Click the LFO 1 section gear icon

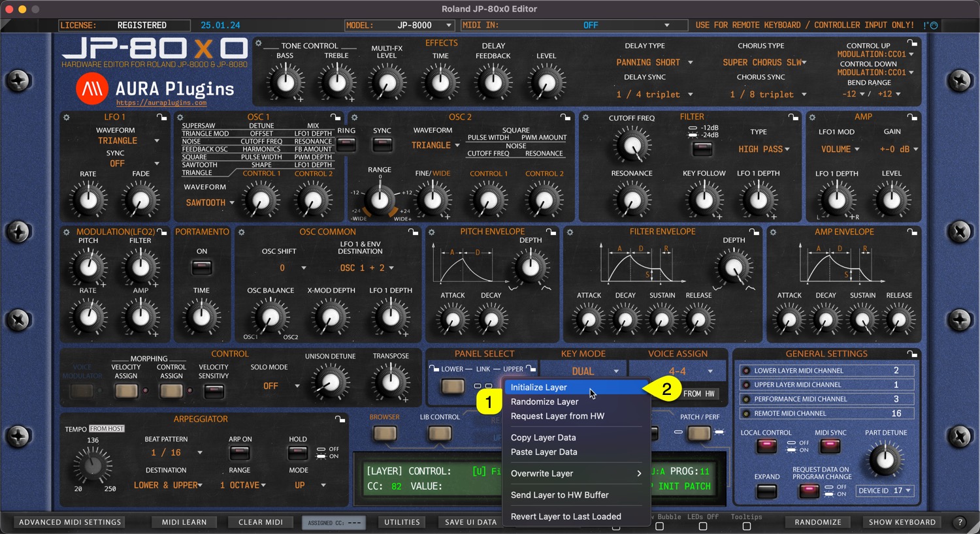coord(66,118)
